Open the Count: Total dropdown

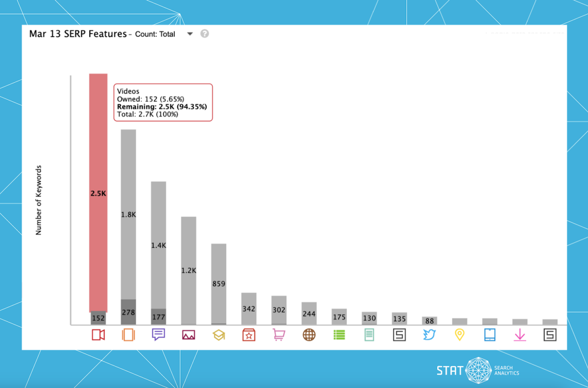pyautogui.click(x=190, y=34)
